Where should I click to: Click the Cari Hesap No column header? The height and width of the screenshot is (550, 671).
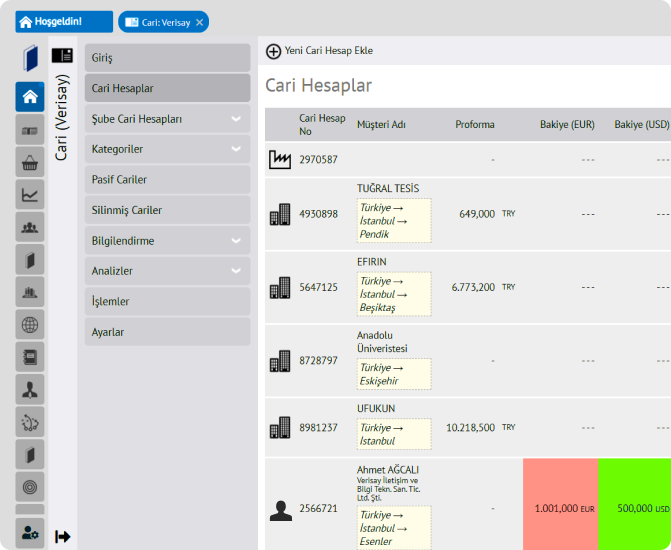pyautogui.click(x=322, y=125)
